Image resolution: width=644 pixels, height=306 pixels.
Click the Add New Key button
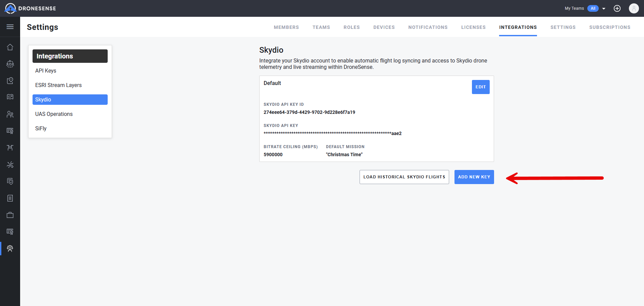click(x=474, y=177)
